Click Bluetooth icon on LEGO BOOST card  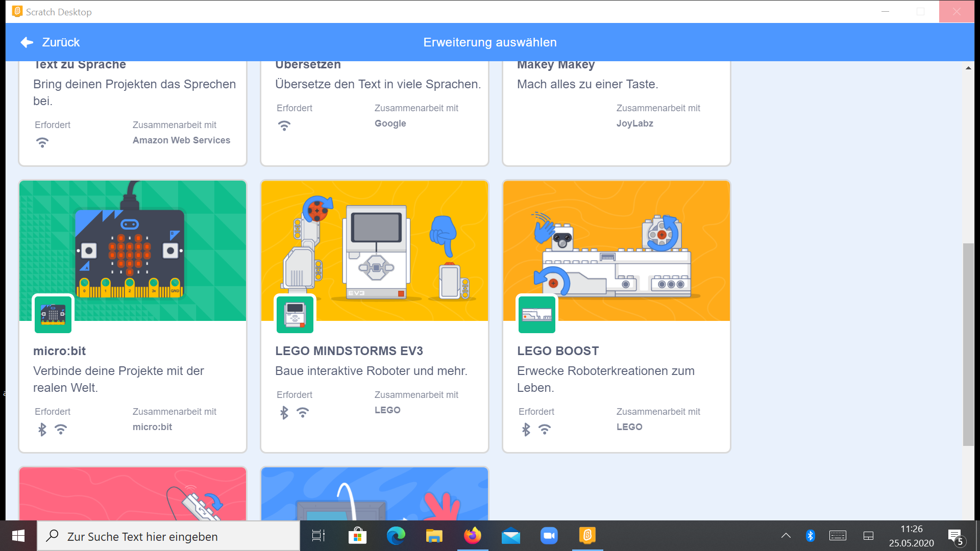tap(526, 430)
